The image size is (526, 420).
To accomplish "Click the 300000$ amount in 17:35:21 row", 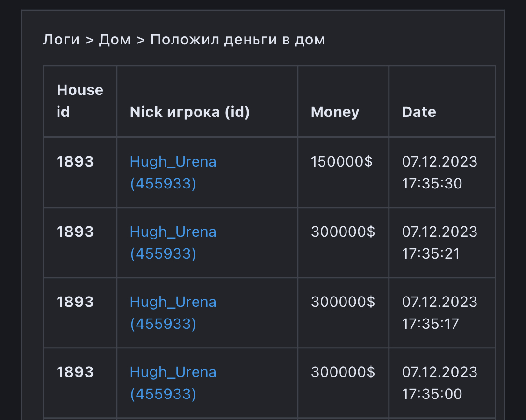I will pyautogui.click(x=343, y=232).
